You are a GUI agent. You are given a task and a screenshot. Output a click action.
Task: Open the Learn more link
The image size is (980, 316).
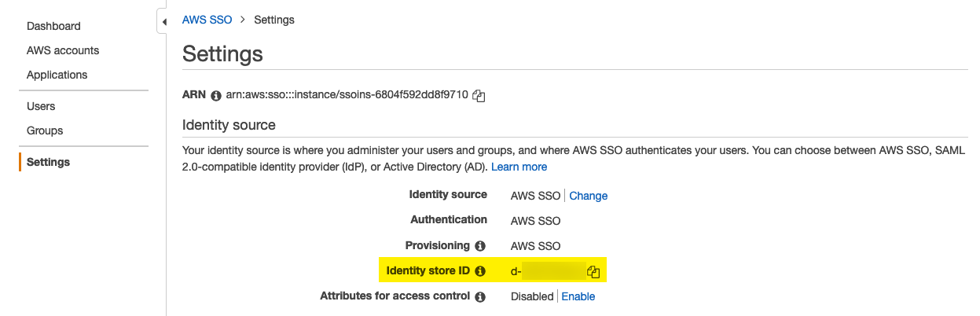519,167
